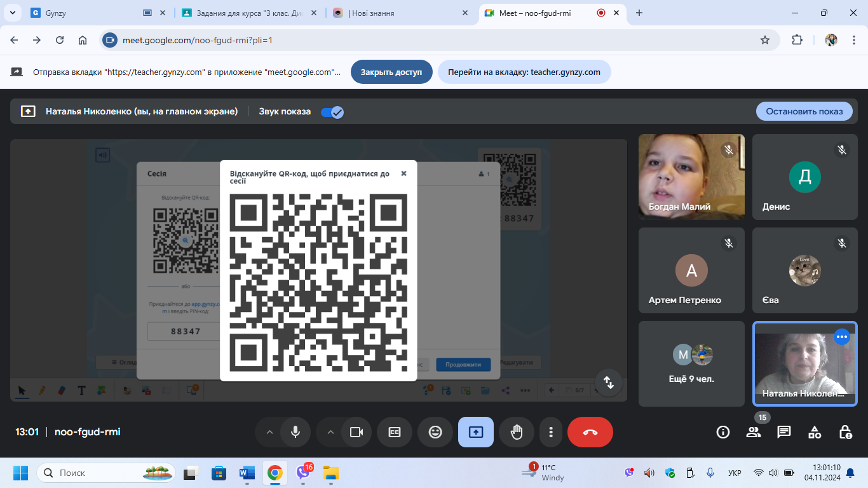Open the activities panel
Screen dimensions: 868x488
pyautogui.click(x=815, y=432)
